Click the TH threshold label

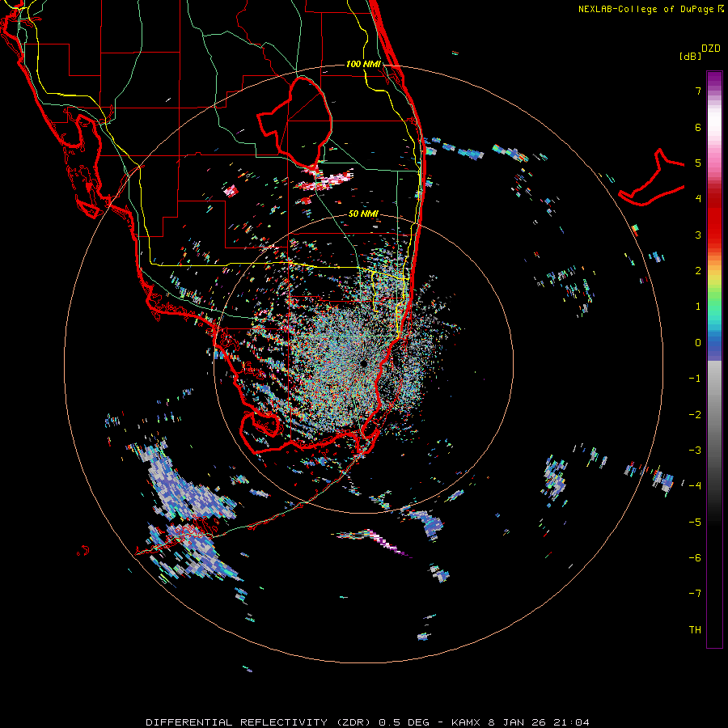click(x=695, y=630)
